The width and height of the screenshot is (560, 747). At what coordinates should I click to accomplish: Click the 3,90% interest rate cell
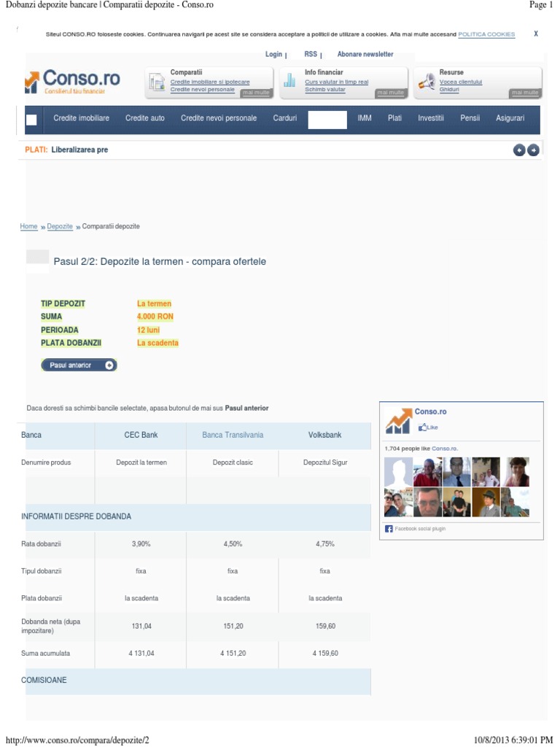141,544
